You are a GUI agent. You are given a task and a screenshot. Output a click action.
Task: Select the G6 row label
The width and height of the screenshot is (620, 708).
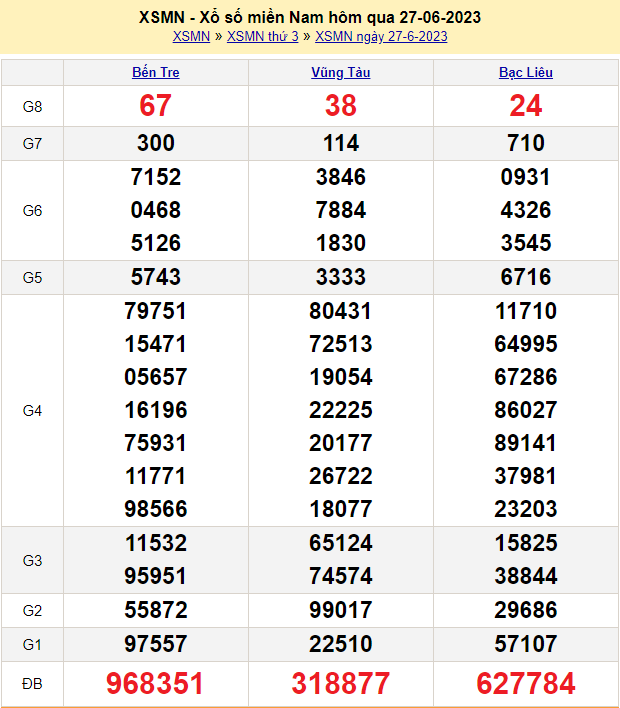tap(32, 211)
